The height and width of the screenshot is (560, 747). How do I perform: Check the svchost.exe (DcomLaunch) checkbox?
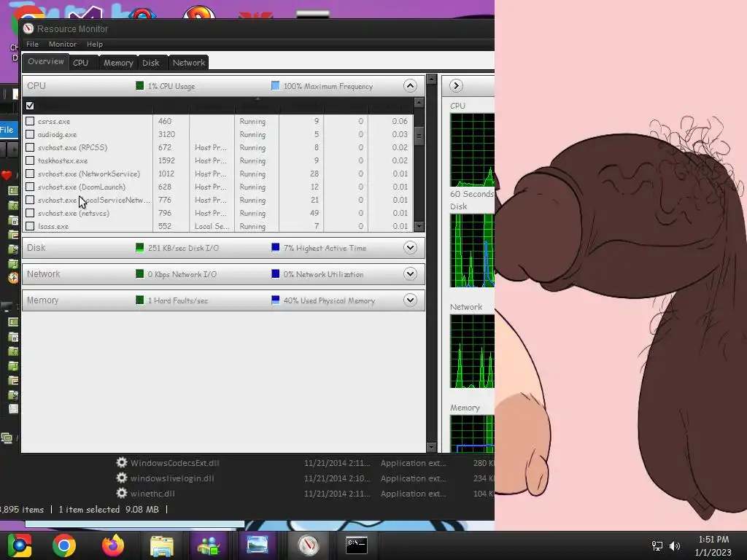pos(30,187)
